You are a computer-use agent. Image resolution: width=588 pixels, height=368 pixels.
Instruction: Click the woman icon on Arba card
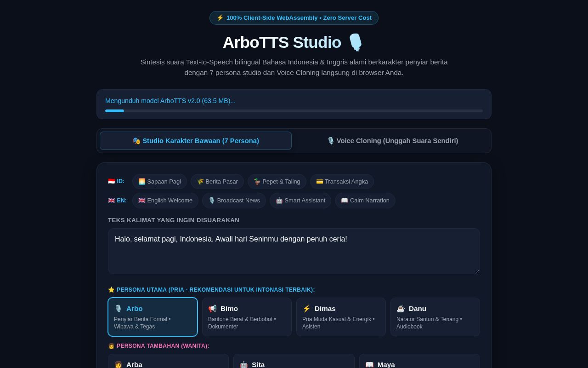pos(118,365)
